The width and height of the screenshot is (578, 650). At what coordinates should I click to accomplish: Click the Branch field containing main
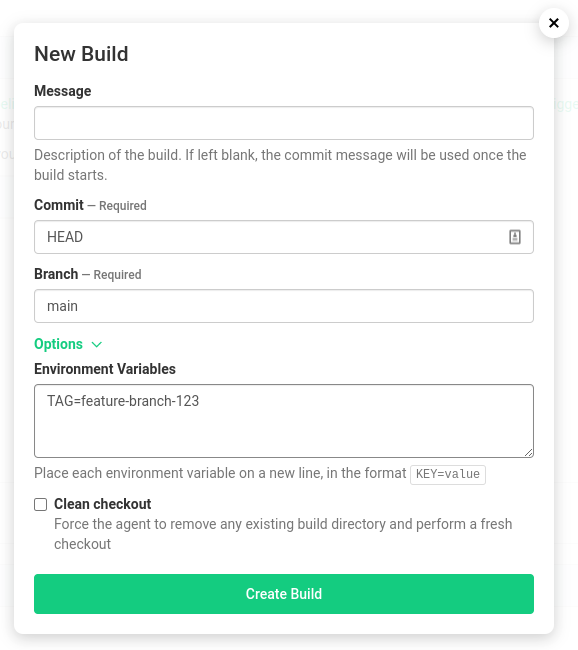click(x=284, y=306)
